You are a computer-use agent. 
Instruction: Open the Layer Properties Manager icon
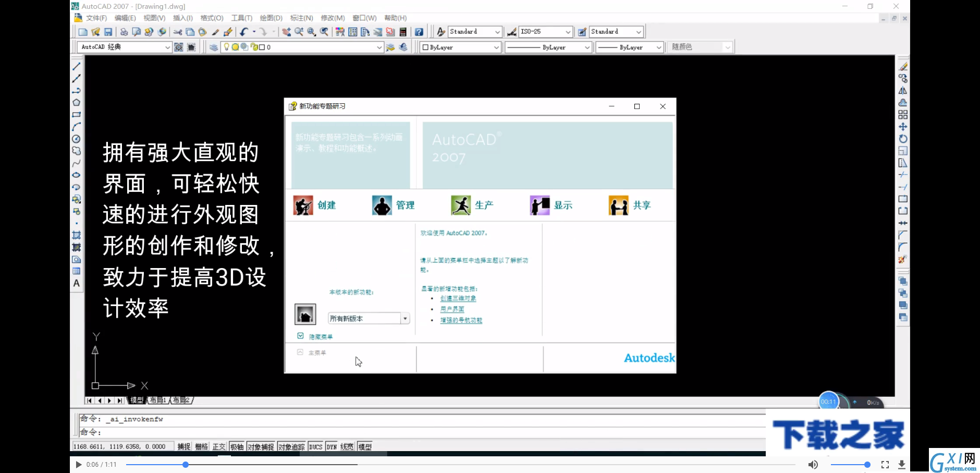coord(214,47)
